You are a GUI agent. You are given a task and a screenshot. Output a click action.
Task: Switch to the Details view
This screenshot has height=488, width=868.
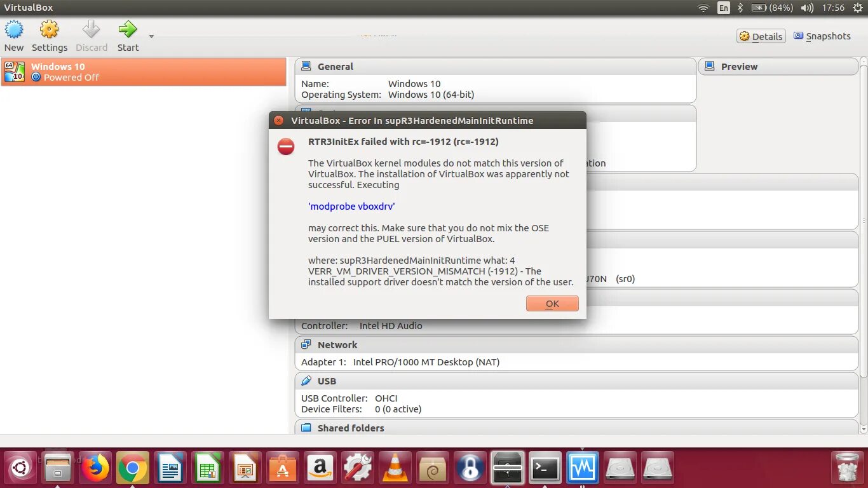pyautogui.click(x=761, y=36)
